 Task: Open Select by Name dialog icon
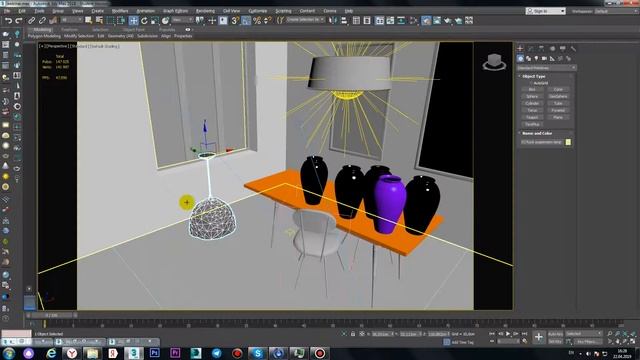click(x=99, y=20)
